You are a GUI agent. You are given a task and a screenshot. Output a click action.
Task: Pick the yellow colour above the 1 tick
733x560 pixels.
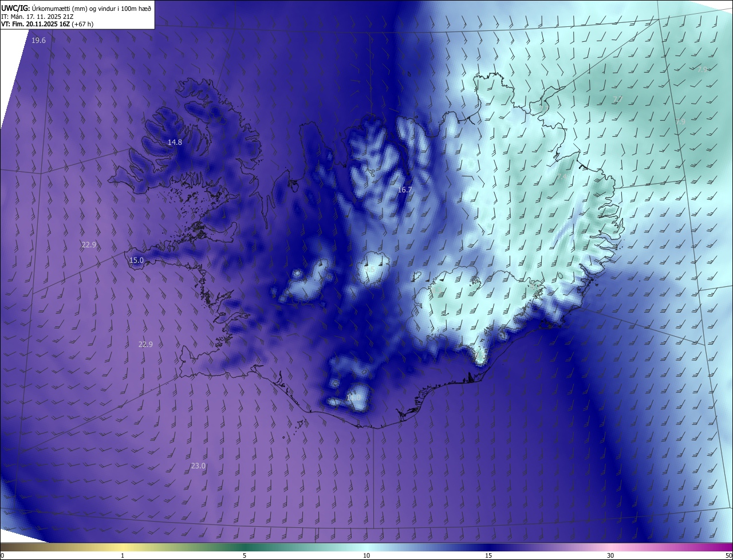pyautogui.click(x=123, y=547)
